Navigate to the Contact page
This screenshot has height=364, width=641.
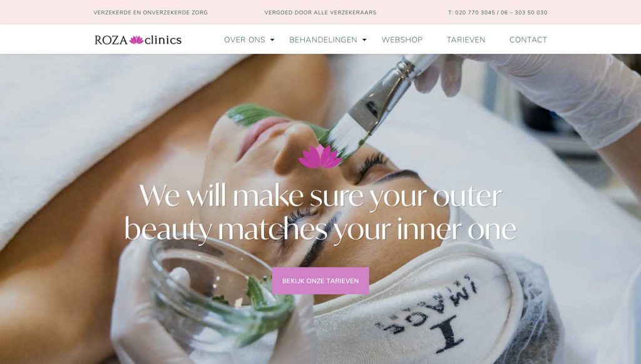528,39
